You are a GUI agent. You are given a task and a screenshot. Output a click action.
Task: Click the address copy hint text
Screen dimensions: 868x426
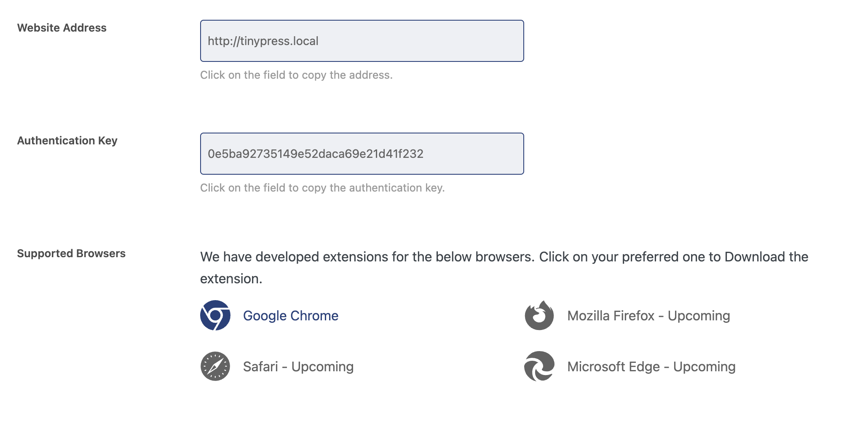(296, 75)
